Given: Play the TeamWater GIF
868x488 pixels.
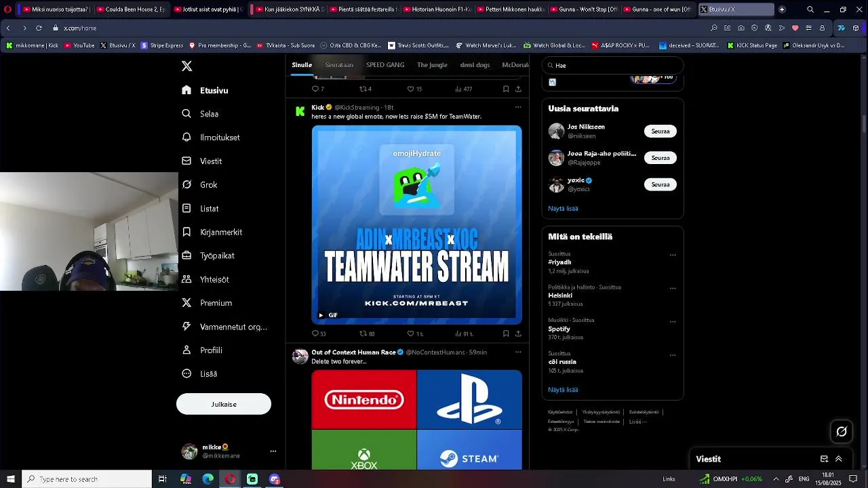Looking at the screenshot, I should click(x=321, y=315).
